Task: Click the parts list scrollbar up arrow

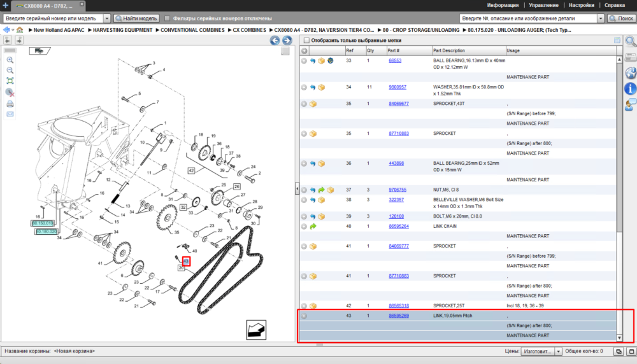Action: click(x=619, y=60)
